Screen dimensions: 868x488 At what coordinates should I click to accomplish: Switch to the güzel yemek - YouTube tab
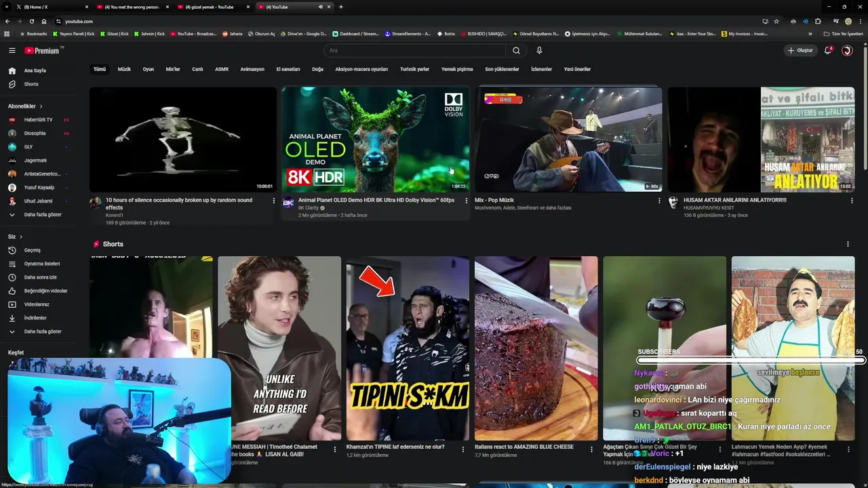(212, 7)
